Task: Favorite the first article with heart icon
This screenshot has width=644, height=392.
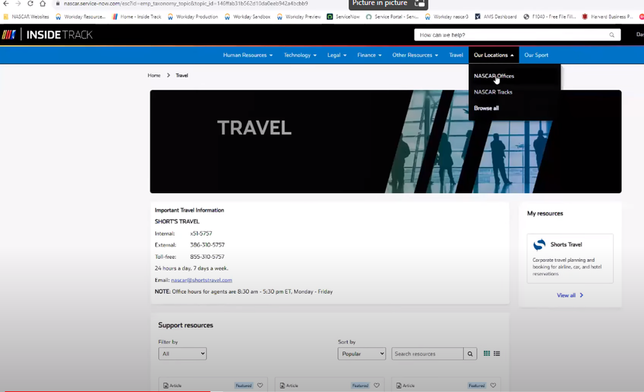Action: tap(260, 385)
